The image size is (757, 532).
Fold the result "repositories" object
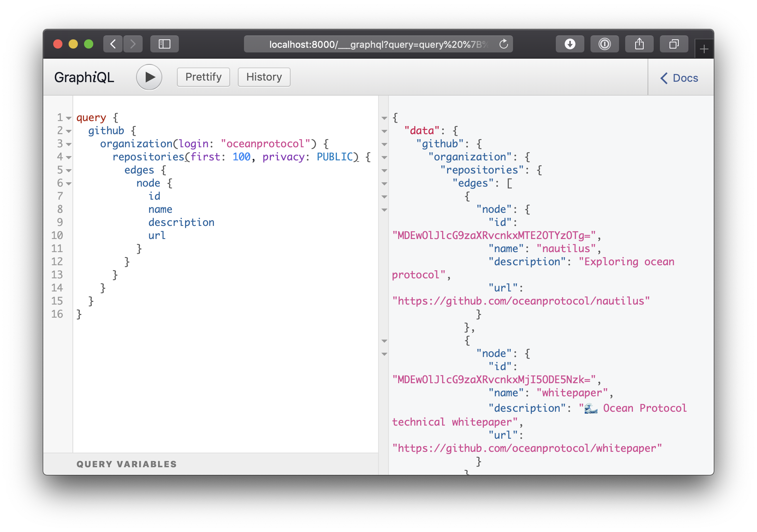click(x=384, y=170)
